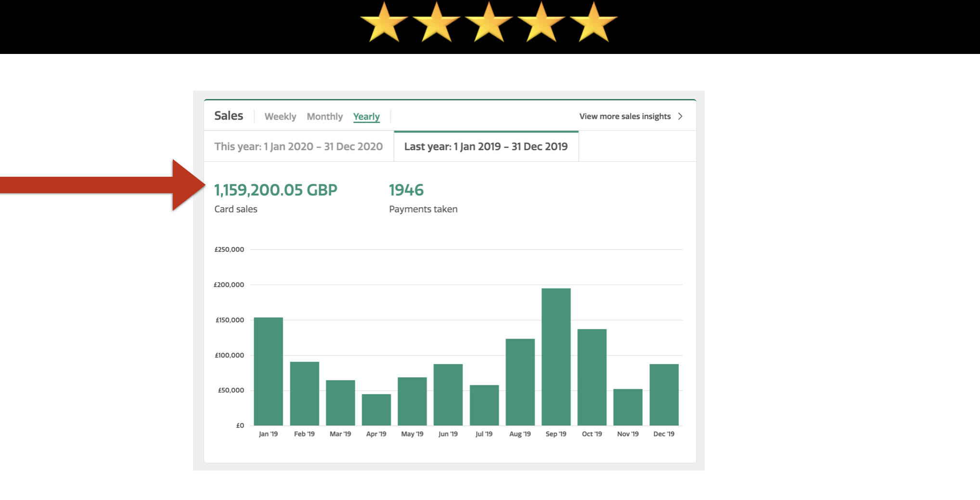
Task: Select the Last year 2019 date range tab
Action: [486, 146]
